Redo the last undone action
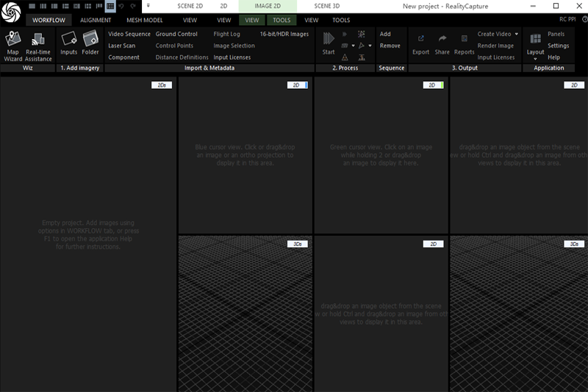The image size is (588, 392). [x=133, y=6]
